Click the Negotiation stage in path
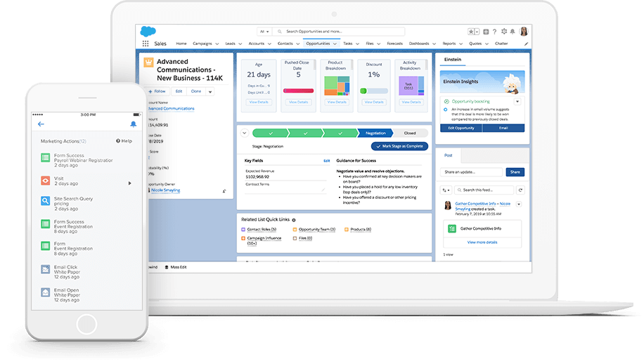644x364 pixels. [375, 133]
